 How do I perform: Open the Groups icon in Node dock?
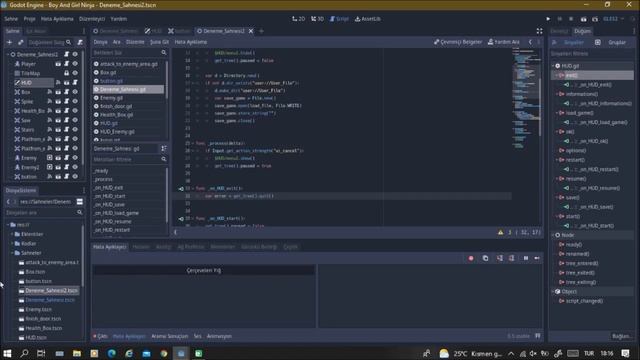tap(598, 42)
